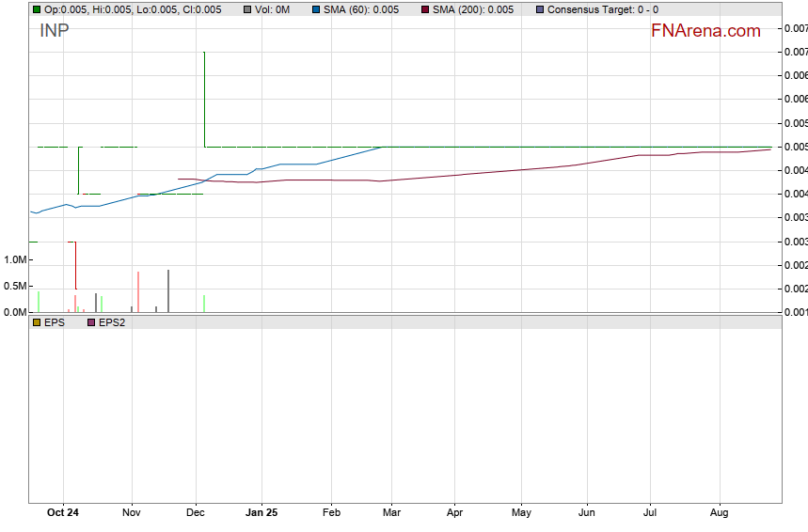Viewport: 808px width, 532px height.
Task: Click the gray Vol legend swatch
Action: (246, 9)
